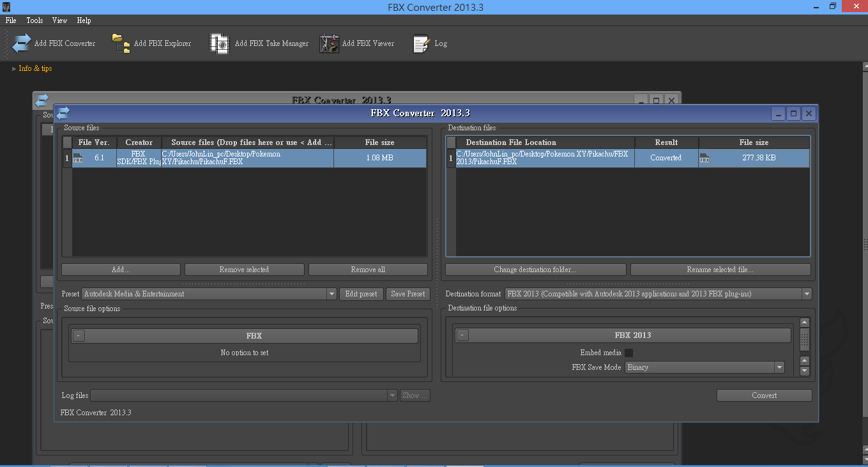Open the Tools menu
Image resolution: width=868 pixels, height=467 pixels.
[x=34, y=20]
